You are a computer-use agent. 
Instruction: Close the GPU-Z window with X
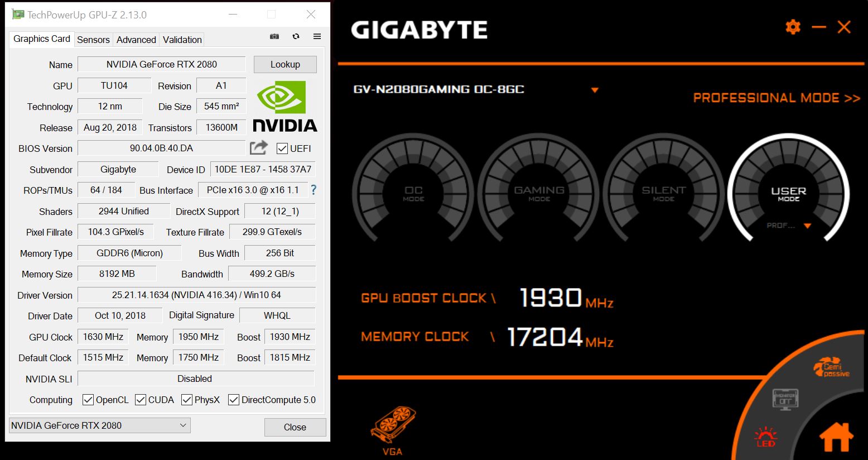pos(311,15)
